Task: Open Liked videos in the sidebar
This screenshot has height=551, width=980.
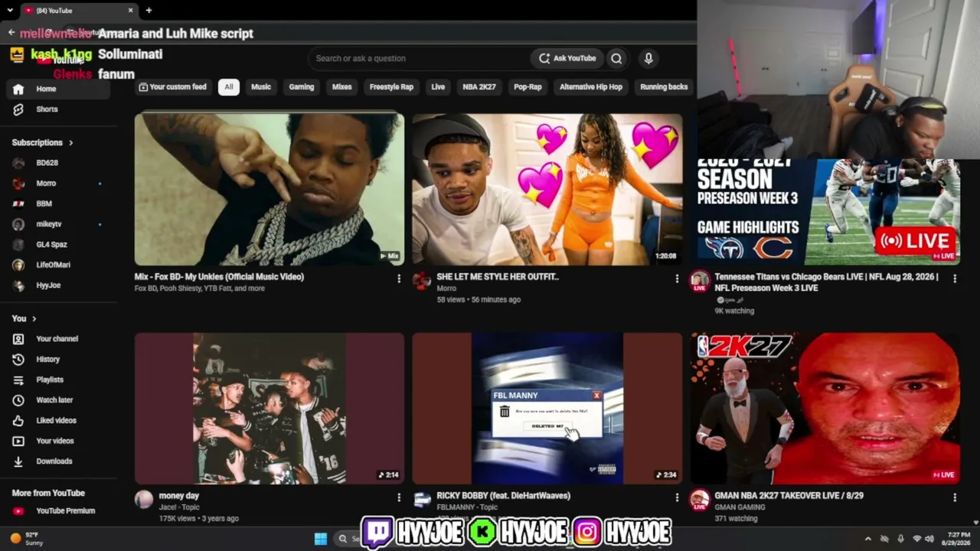Action: point(57,420)
